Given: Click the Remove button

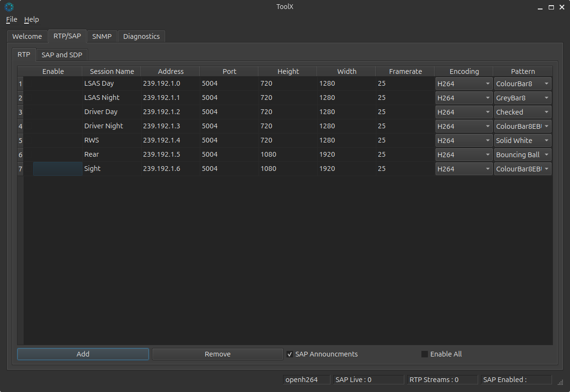Looking at the screenshot, I should pyautogui.click(x=217, y=354).
